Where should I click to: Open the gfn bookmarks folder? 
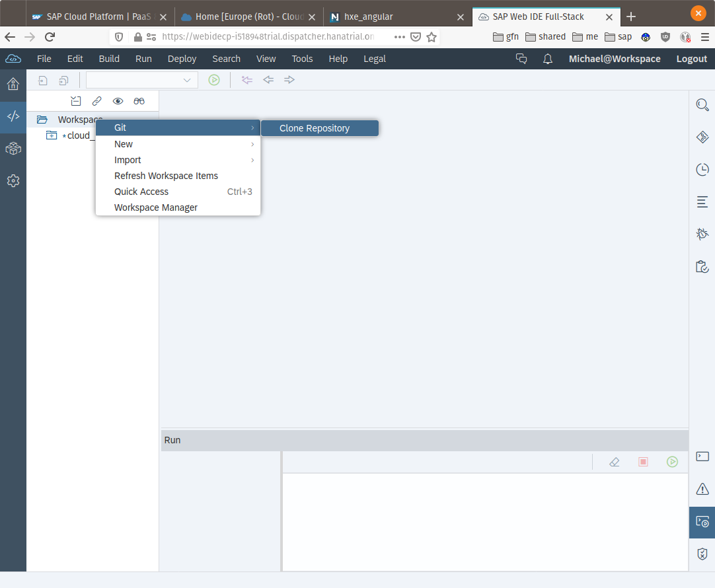point(506,37)
